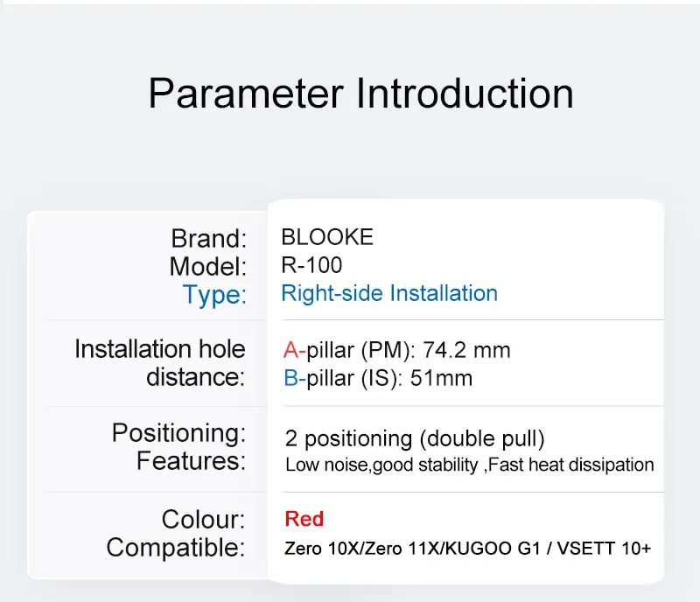Select the BLOOKE brand value
Image resolution: width=700 pixels, height=602 pixels.
[327, 237]
